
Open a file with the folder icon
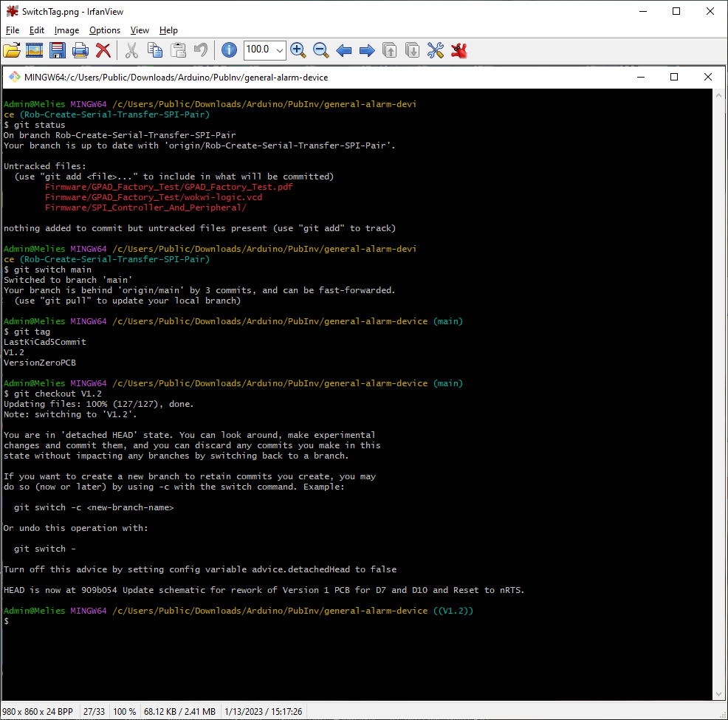tap(13, 50)
